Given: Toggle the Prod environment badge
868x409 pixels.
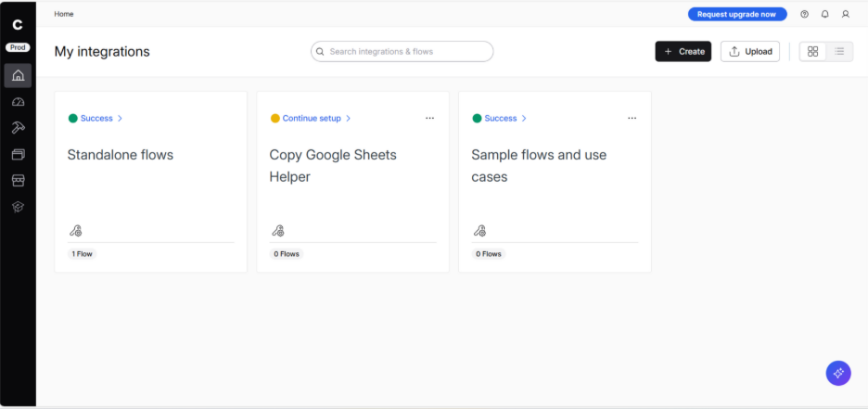Looking at the screenshot, I should pyautogui.click(x=18, y=47).
